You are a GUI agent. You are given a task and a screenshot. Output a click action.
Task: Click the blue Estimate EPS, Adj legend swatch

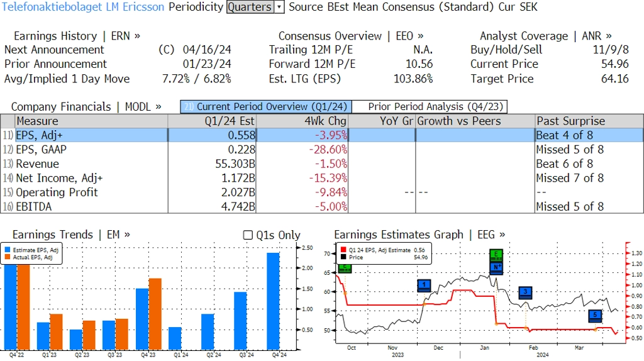[8, 250]
